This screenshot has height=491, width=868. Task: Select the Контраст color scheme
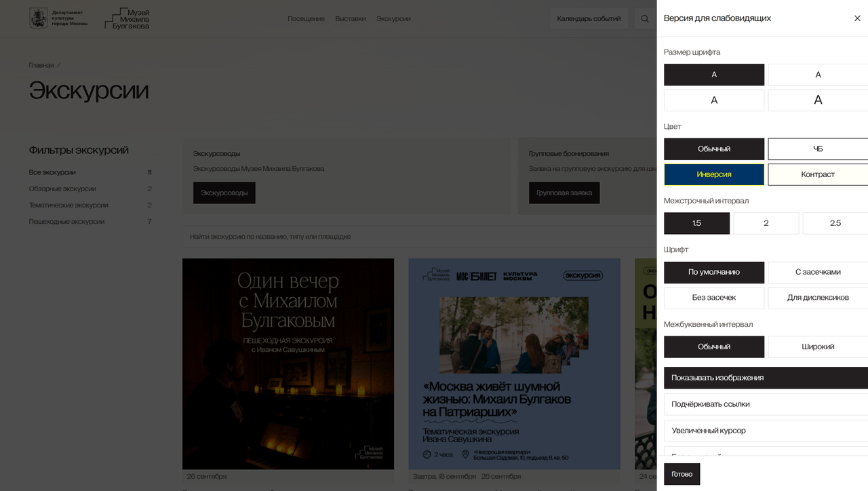[x=818, y=174]
